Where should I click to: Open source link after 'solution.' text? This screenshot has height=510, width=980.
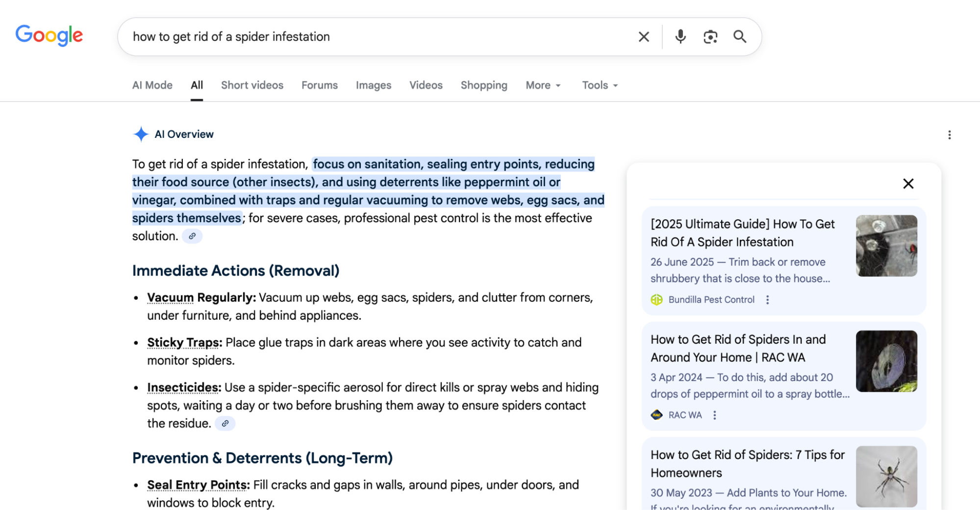[192, 236]
